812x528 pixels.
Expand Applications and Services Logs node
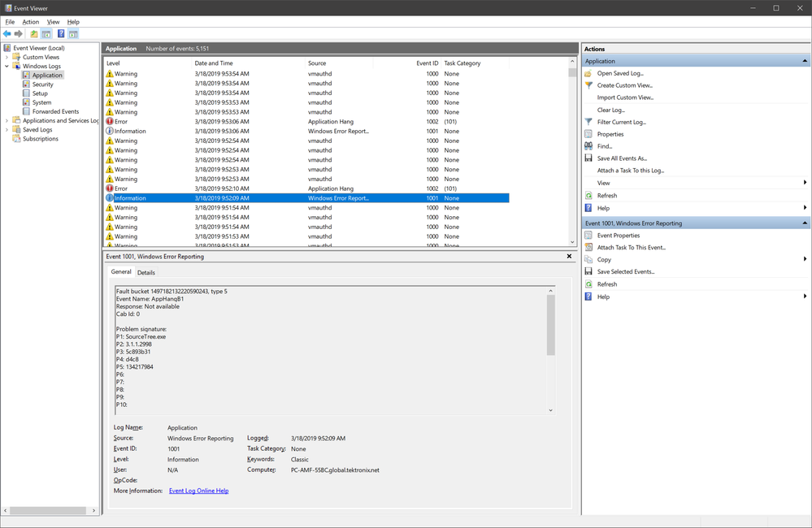[7, 120]
